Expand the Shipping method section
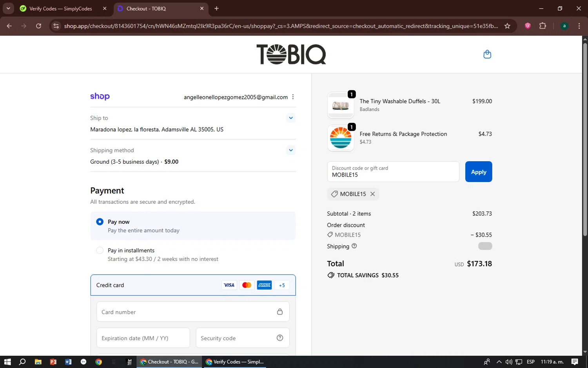The image size is (588, 368). (290, 150)
